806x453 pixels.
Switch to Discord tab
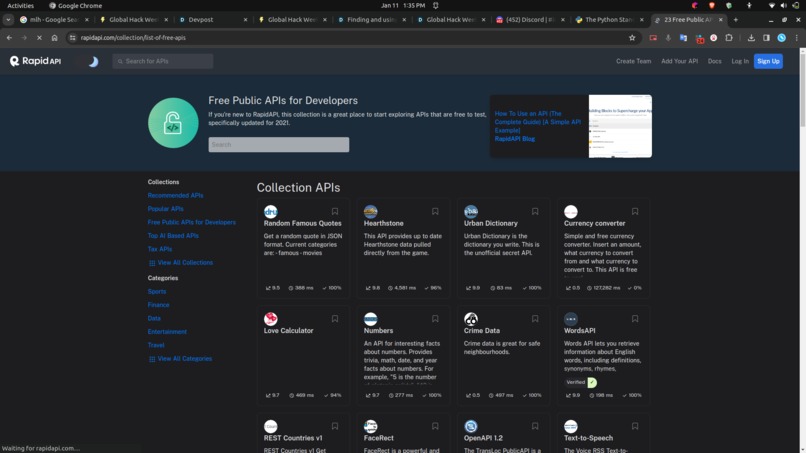530,20
